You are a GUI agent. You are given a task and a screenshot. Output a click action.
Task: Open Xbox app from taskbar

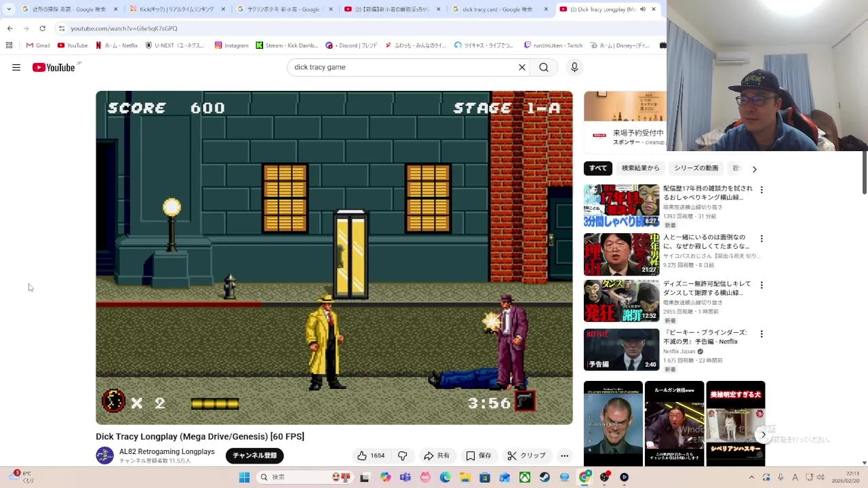pyautogui.click(x=525, y=477)
